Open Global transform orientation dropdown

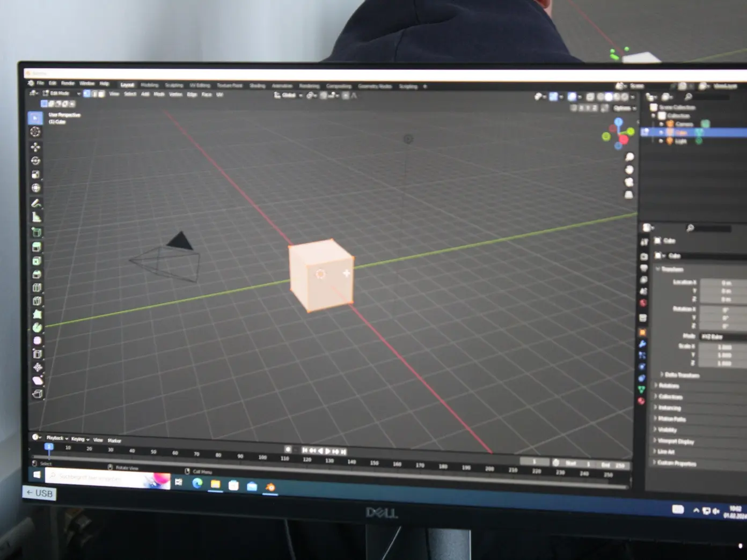(288, 95)
